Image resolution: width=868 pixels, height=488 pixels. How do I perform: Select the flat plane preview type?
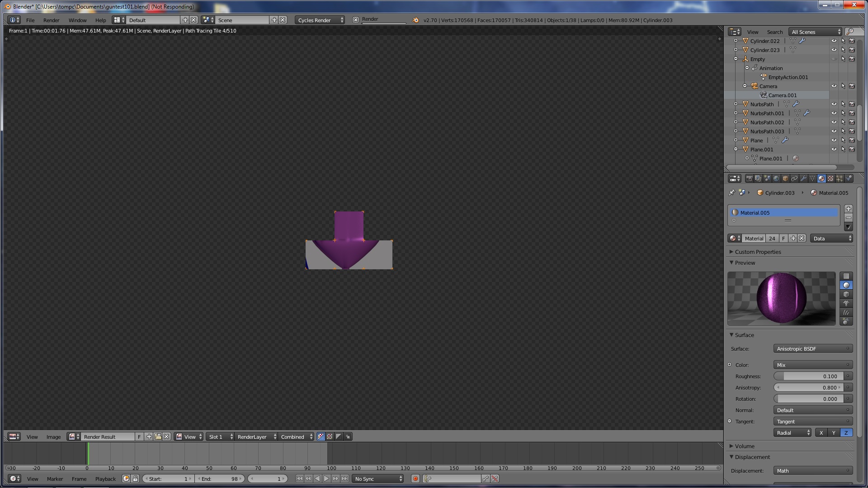click(x=846, y=276)
